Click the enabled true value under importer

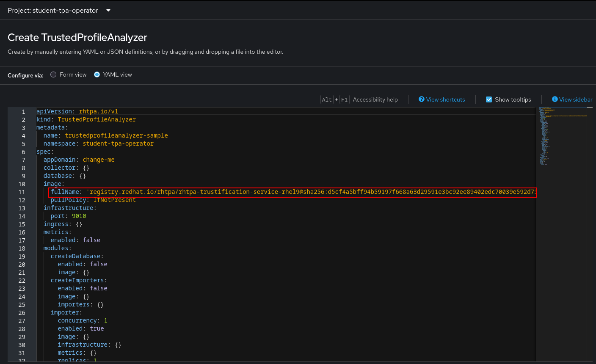pos(97,328)
